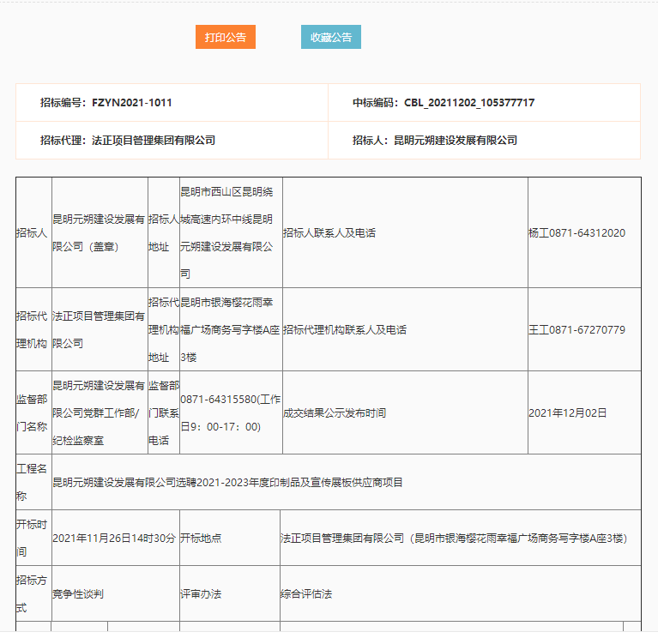
Task: Click the 招标人 header field above the table
Action: 435,141
